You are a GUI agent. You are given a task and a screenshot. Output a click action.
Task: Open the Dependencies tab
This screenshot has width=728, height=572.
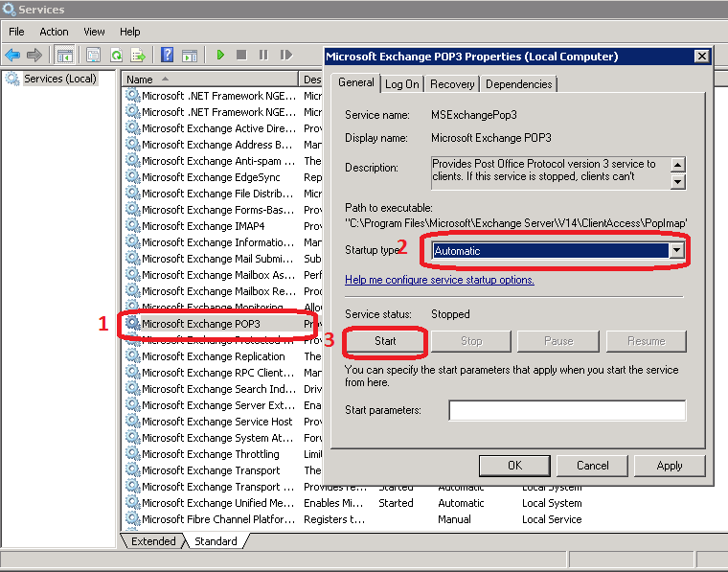click(518, 84)
